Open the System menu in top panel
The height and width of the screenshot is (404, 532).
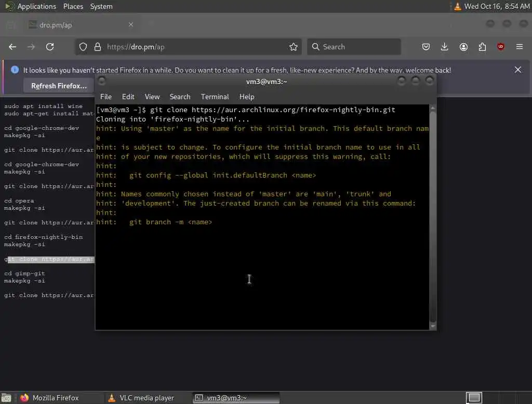[x=101, y=6]
